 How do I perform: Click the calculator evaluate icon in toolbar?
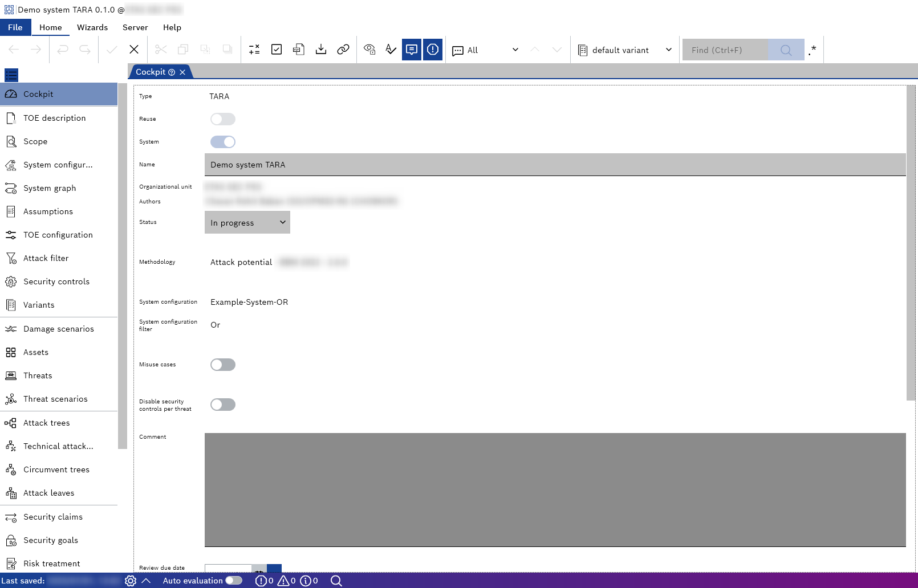point(254,50)
